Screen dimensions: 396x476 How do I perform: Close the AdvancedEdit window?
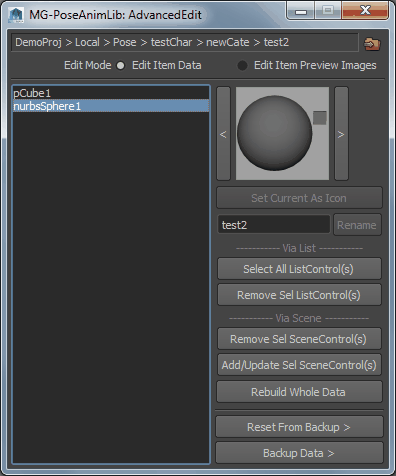click(365, 11)
